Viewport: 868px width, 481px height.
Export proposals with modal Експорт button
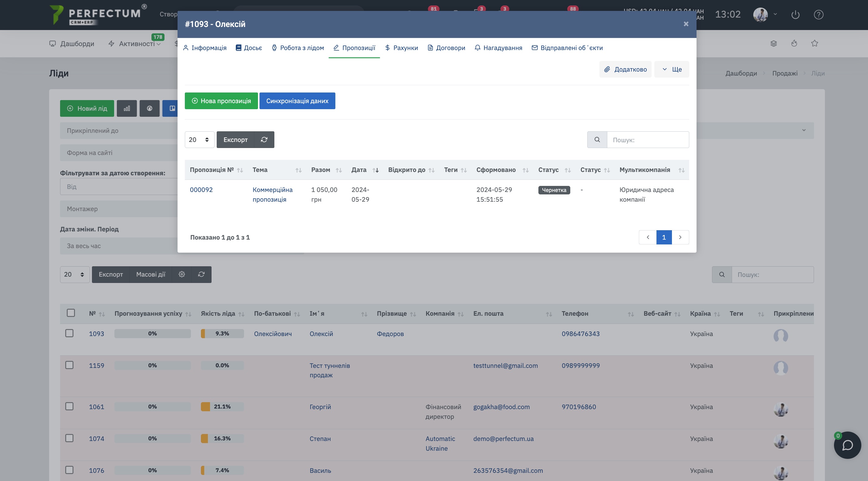click(236, 140)
